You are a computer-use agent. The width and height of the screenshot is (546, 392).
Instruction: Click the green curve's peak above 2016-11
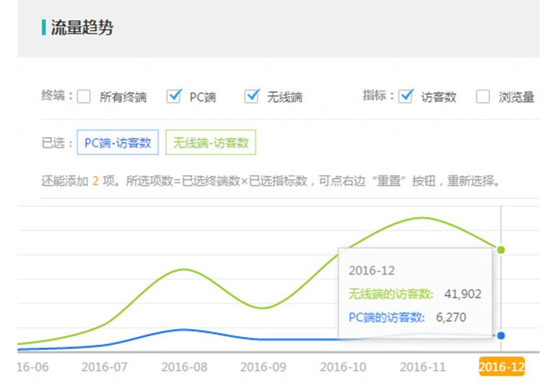(x=423, y=217)
